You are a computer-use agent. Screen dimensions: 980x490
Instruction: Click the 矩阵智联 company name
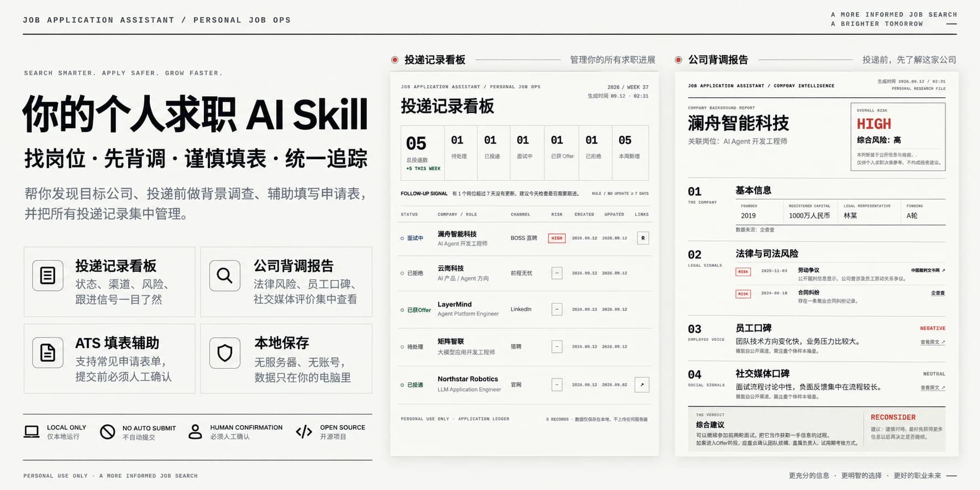tap(451, 341)
